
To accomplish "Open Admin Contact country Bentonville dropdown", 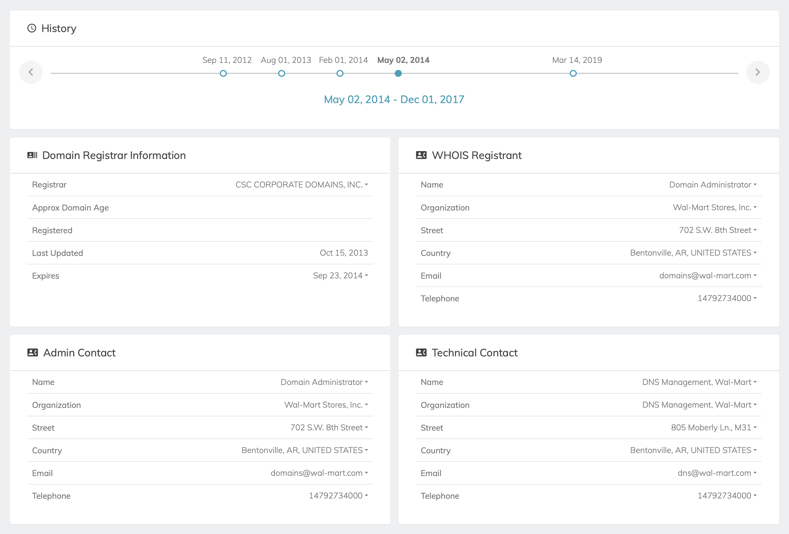I will click(x=305, y=450).
